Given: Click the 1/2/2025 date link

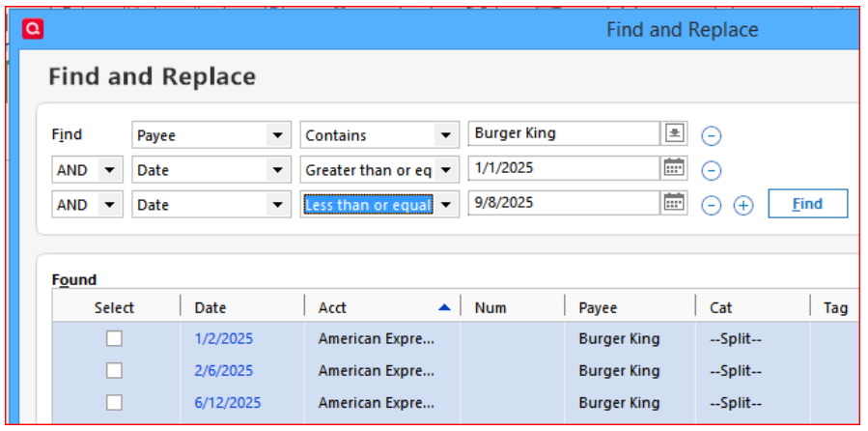Looking at the screenshot, I should (x=224, y=338).
